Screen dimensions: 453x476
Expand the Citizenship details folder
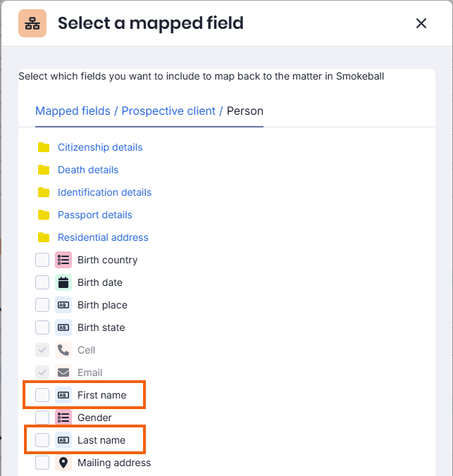100,147
